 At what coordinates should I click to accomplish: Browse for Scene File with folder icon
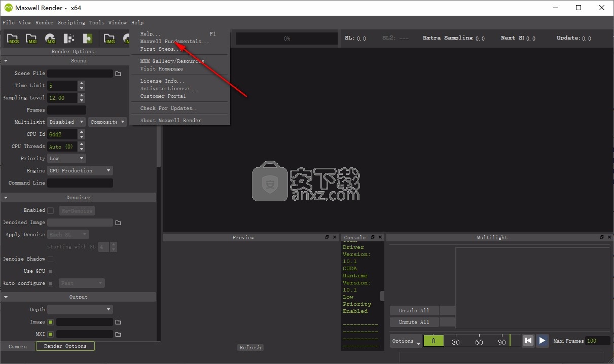[x=118, y=74]
